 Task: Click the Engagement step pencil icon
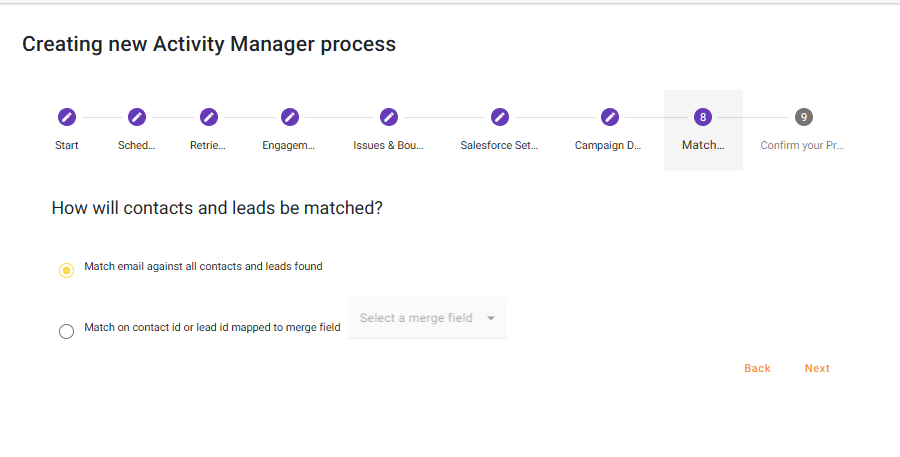point(290,117)
